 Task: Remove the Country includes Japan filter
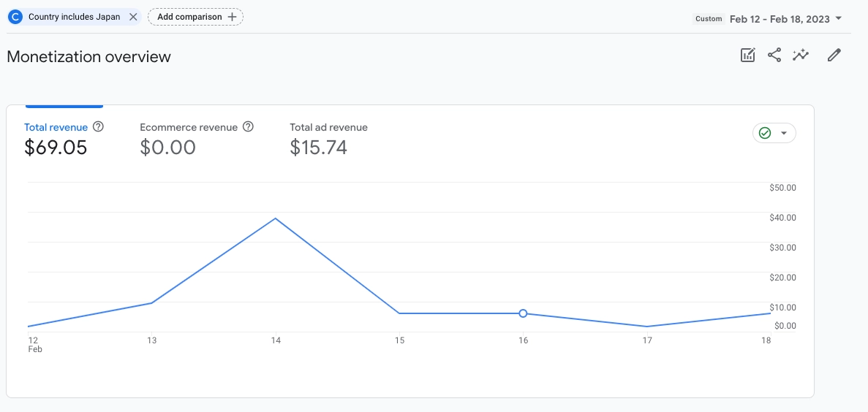click(x=133, y=17)
